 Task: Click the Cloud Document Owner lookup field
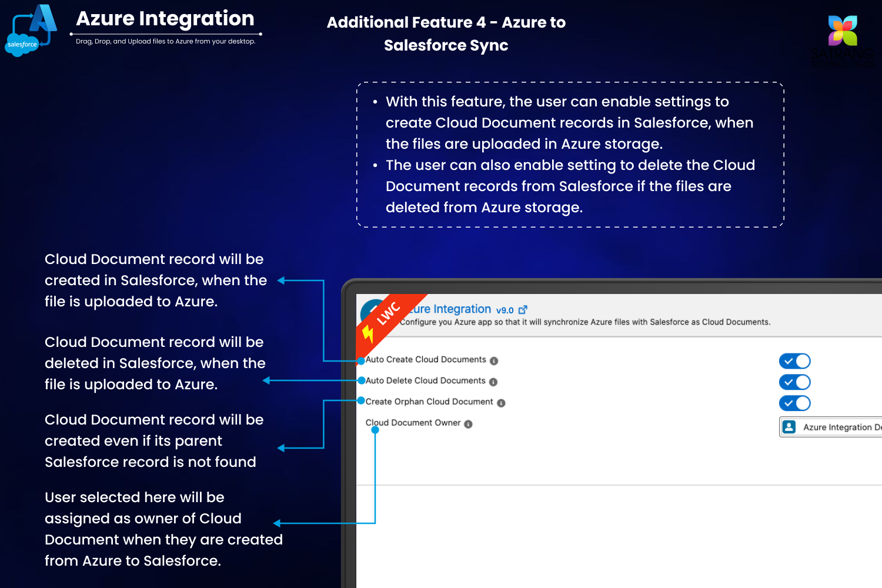click(831, 427)
